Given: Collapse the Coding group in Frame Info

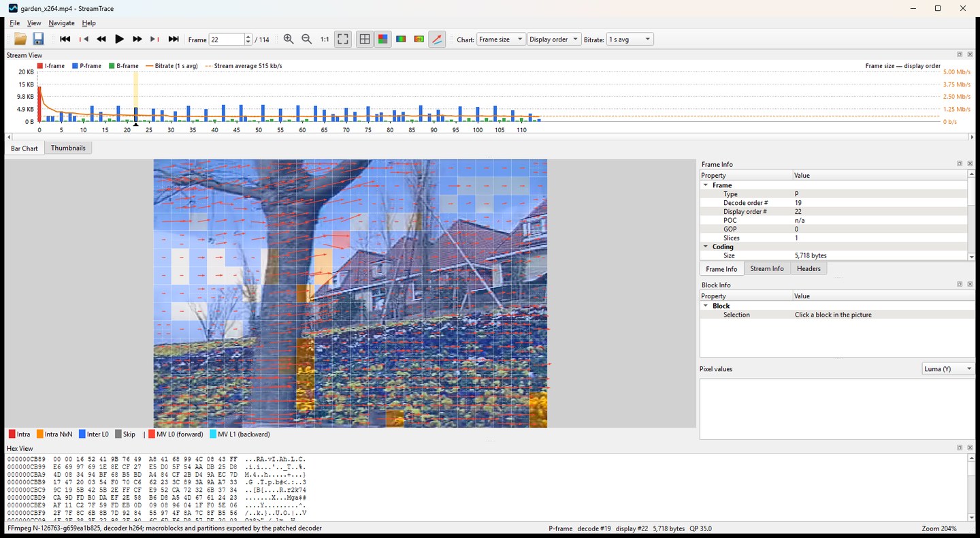Looking at the screenshot, I should (x=706, y=247).
